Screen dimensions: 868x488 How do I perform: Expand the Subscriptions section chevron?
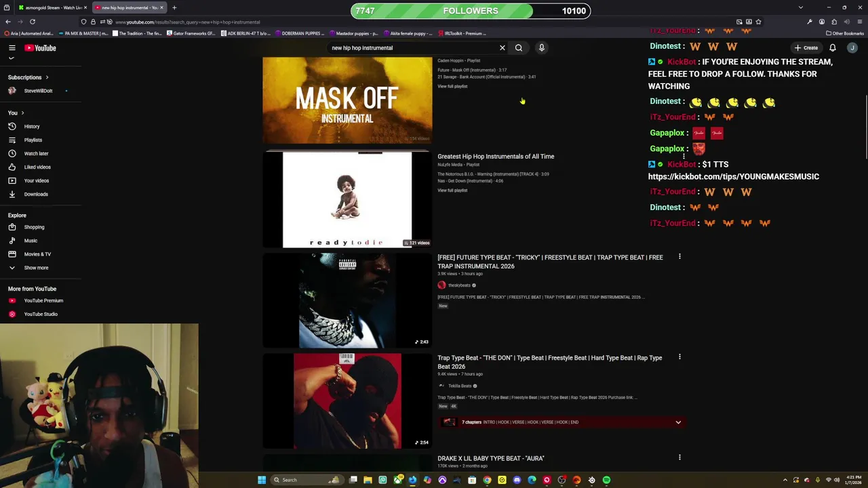coord(47,77)
